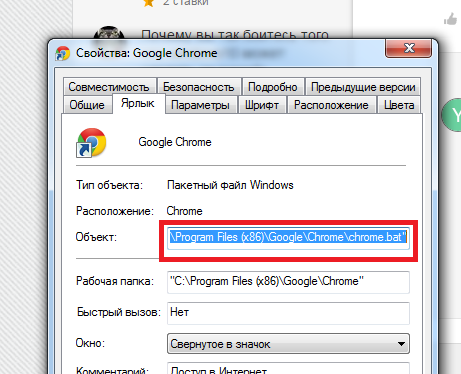Image resolution: width=461 pixels, height=374 pixels.
Task: Click the Быстрый вызов label
Action: tap(119, 312)
